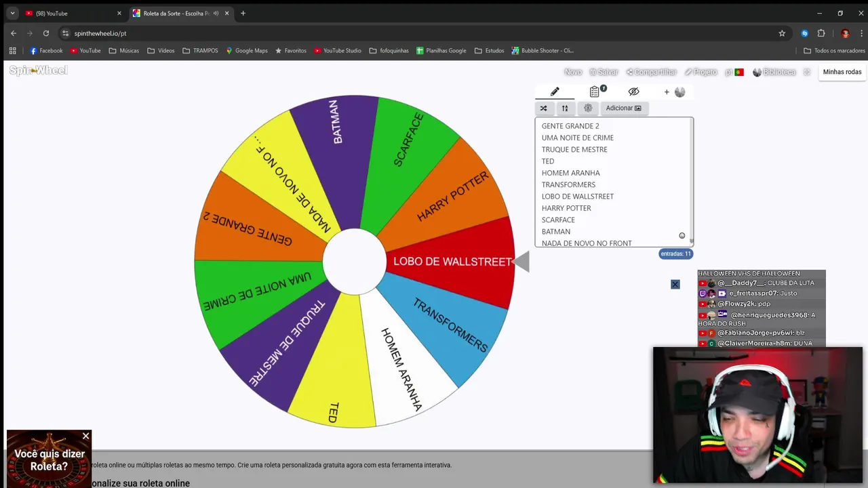Sort the entries alphabetically
868x488 pixels.
pos(565,108)
